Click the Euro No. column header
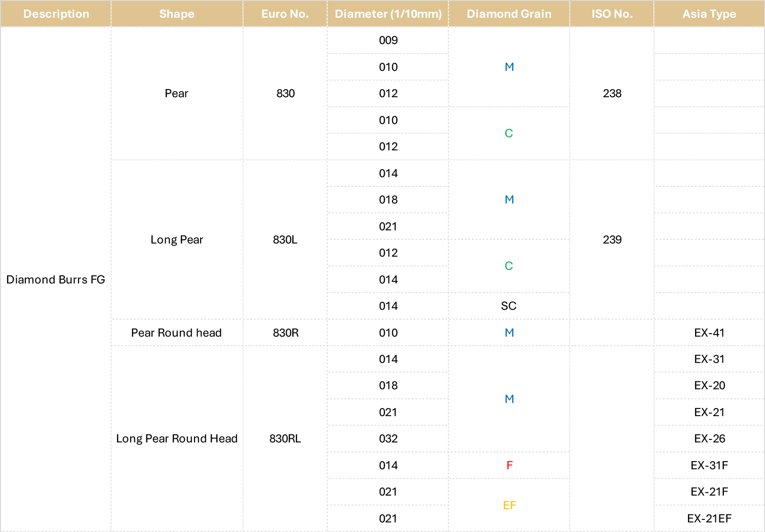Image resolution: width=765 pixels, height=532 pixels. coord(285,14)
